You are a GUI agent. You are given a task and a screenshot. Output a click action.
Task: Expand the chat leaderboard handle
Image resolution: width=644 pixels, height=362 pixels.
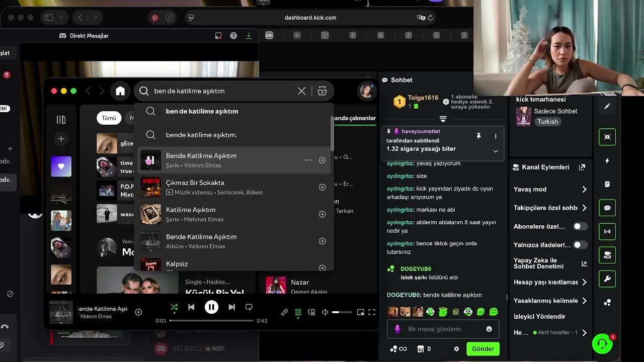pyautogui.click(x=443, y=119)
